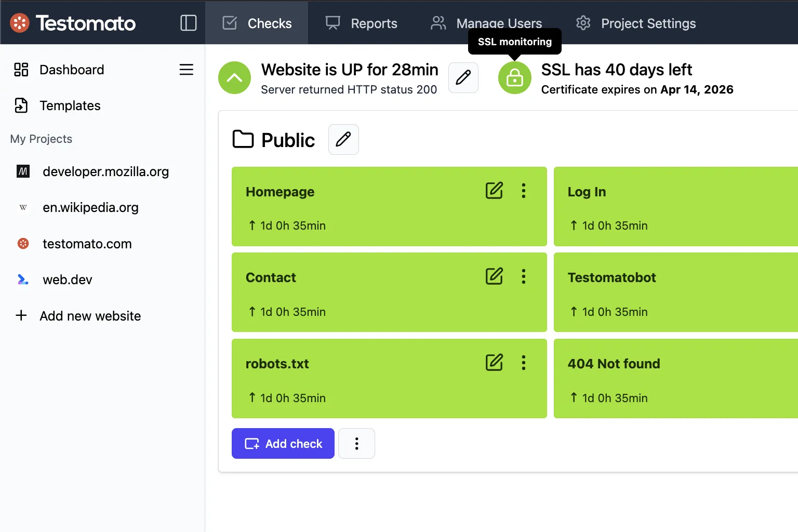Image resolution: width=798 pixels, height=532 pixels.
Task: Click the green uptime status arrow icon
Action: coord(234,77)
